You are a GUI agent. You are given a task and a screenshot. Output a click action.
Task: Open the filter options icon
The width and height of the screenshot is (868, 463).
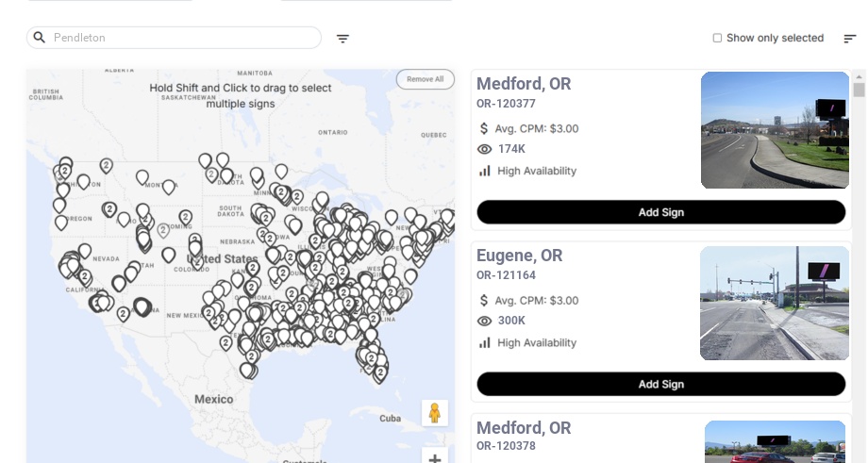pyautogui.click(x=342, y=39)
